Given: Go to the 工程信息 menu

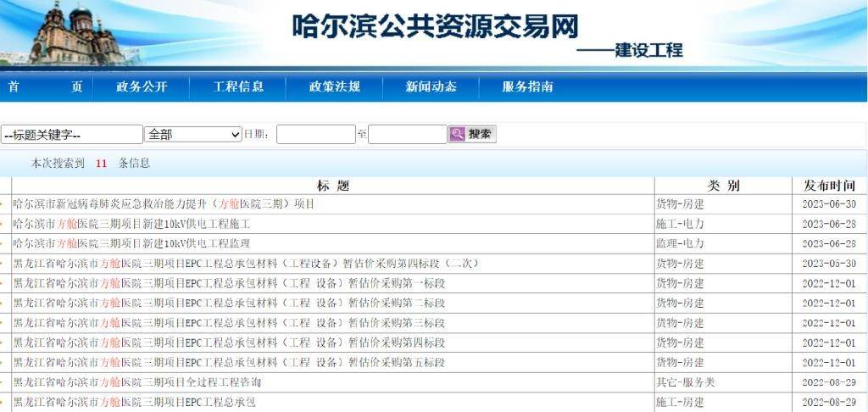Looking at the screenshot, I should point(238,87).
